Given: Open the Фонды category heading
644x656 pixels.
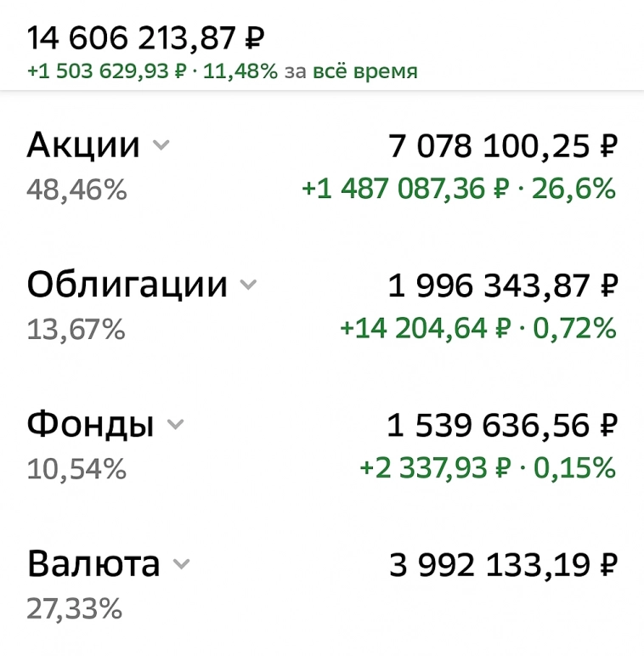Looking at the screenshot, I should (x=90, y=424).
